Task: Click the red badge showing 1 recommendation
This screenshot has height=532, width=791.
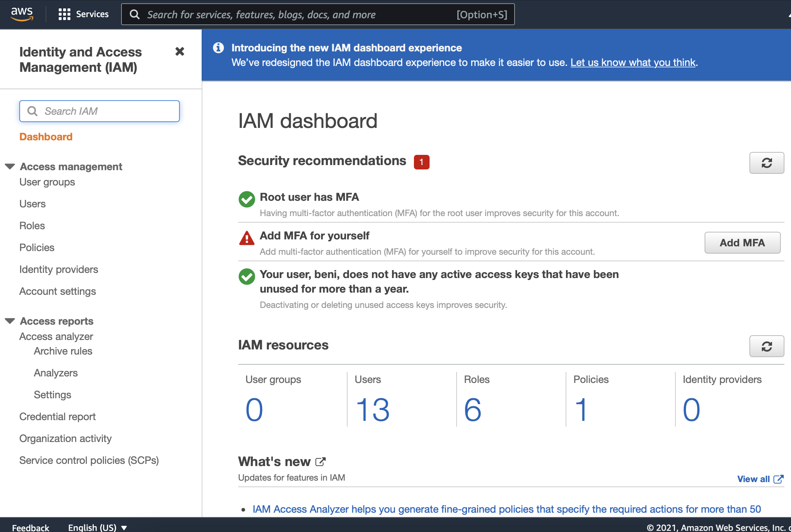Action: [422, 162]
